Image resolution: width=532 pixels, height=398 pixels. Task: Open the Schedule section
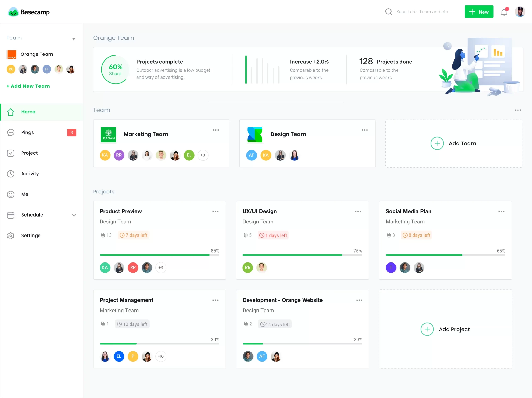[x=32, y=215]
